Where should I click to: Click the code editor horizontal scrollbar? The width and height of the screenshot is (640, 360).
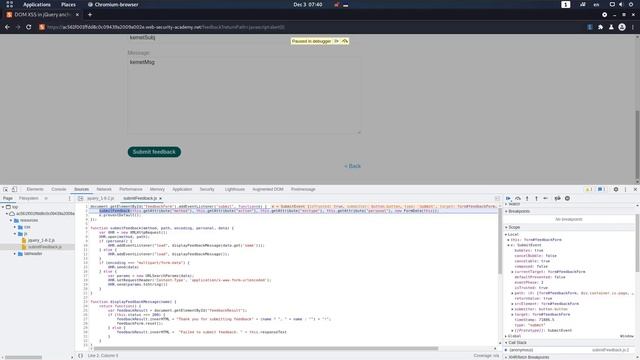tap(266, 349)
